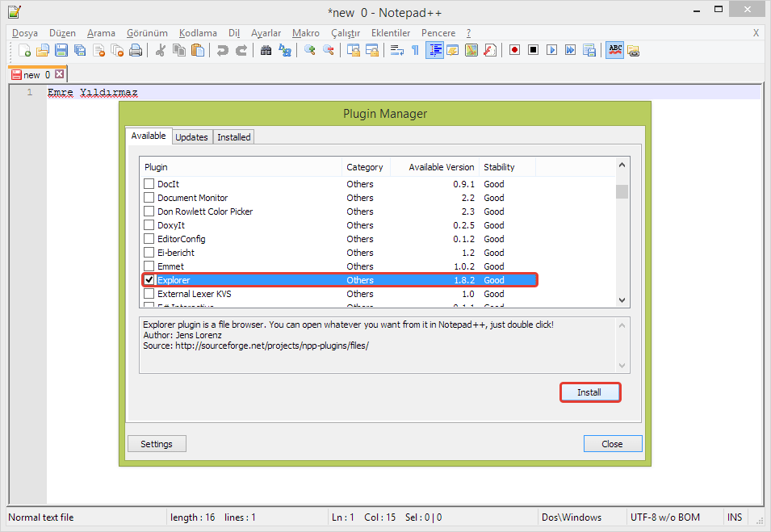Open the Ayarlar menu
The image size is (771, 532).
pyautogui.click(x=266, y=33)
